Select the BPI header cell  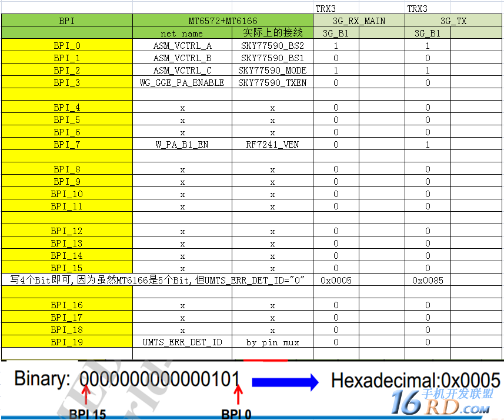(67, 21)
